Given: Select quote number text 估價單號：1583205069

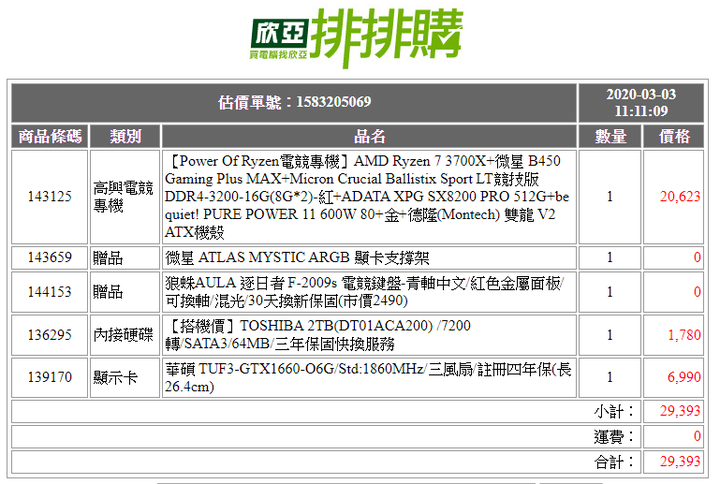Looking at the screenshot, I should click(294, 102).
